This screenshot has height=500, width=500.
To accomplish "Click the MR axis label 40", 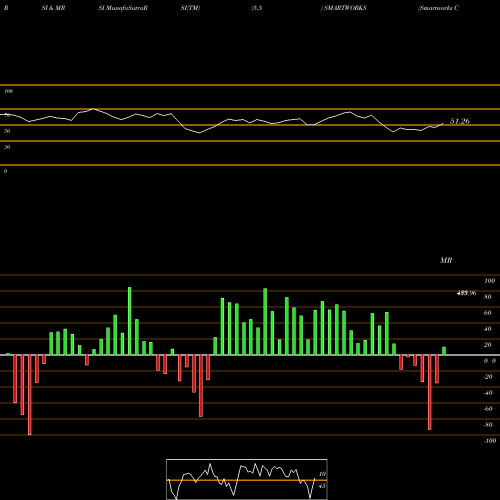I will [487, 329].
